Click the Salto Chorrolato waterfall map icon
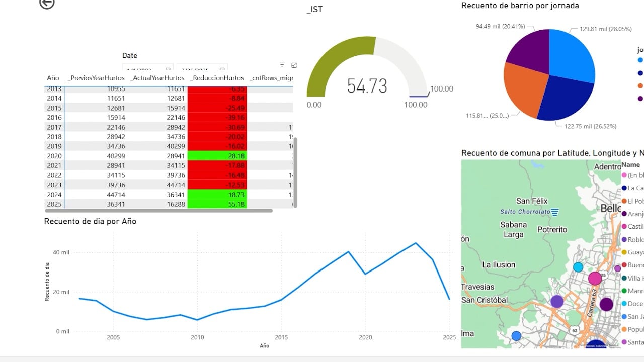 point(554,212)
